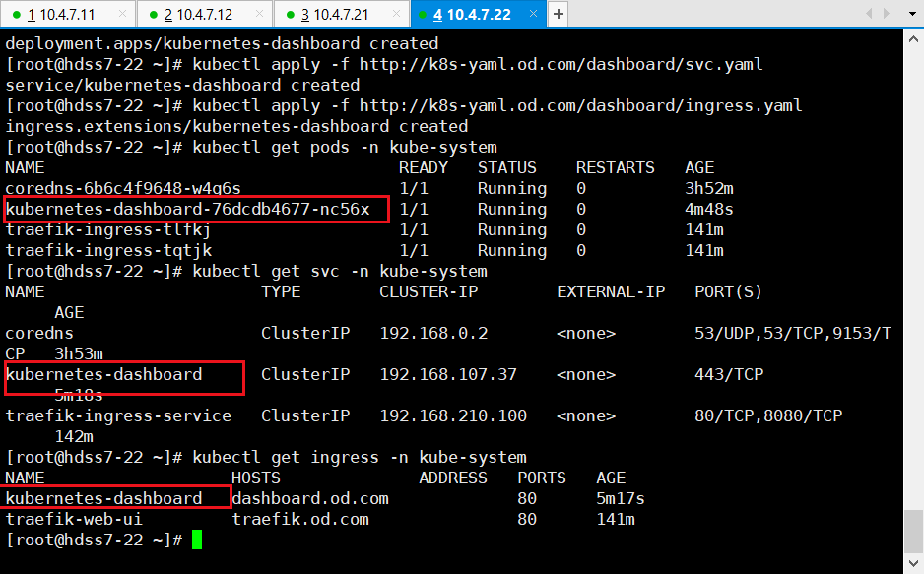
Task: Click the traefik.od.com host text
Action: tap(300, 519)
